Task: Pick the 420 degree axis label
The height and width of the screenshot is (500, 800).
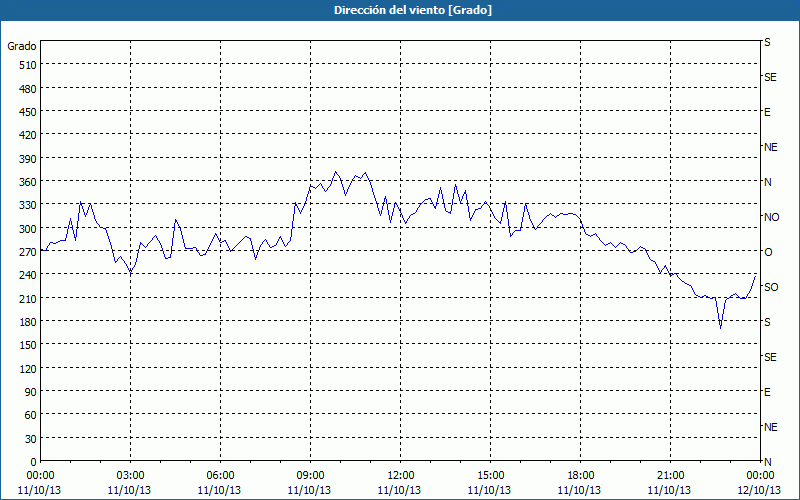Action: click(x=29, y=135)
